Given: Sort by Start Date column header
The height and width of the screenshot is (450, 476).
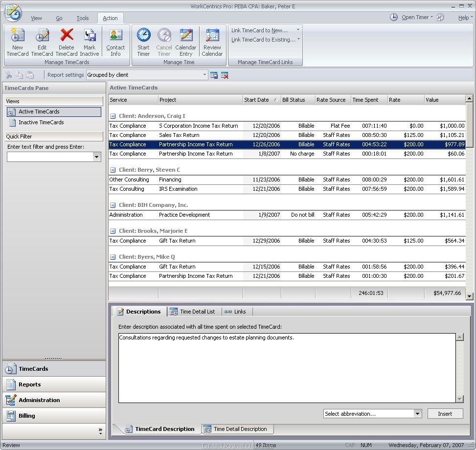Looking at the screenshot, I should coord(262,100).
